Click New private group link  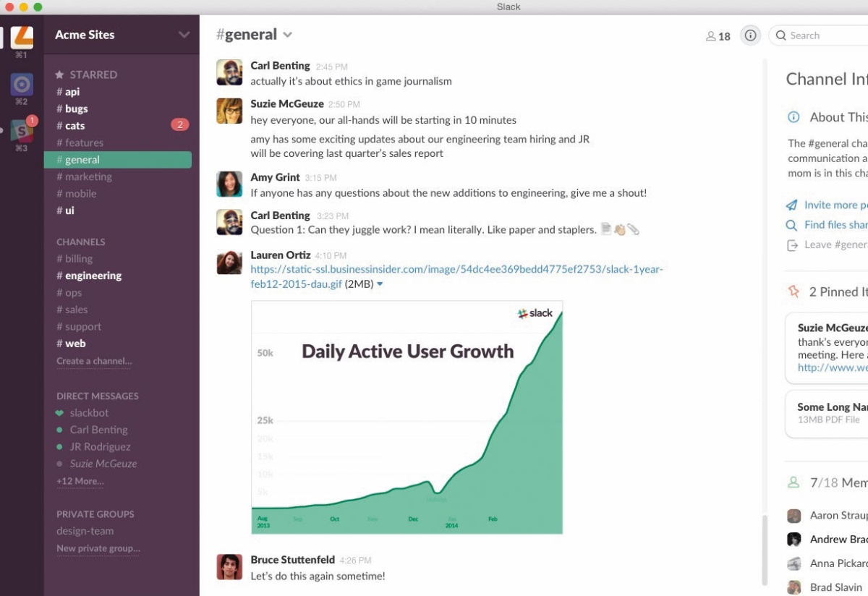[98, 548]
